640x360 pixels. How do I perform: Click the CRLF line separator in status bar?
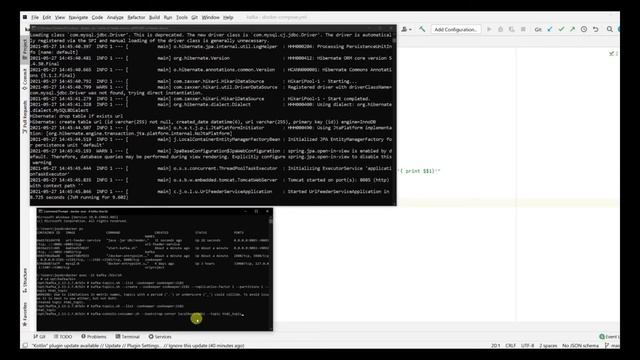(x=511, y=346)
